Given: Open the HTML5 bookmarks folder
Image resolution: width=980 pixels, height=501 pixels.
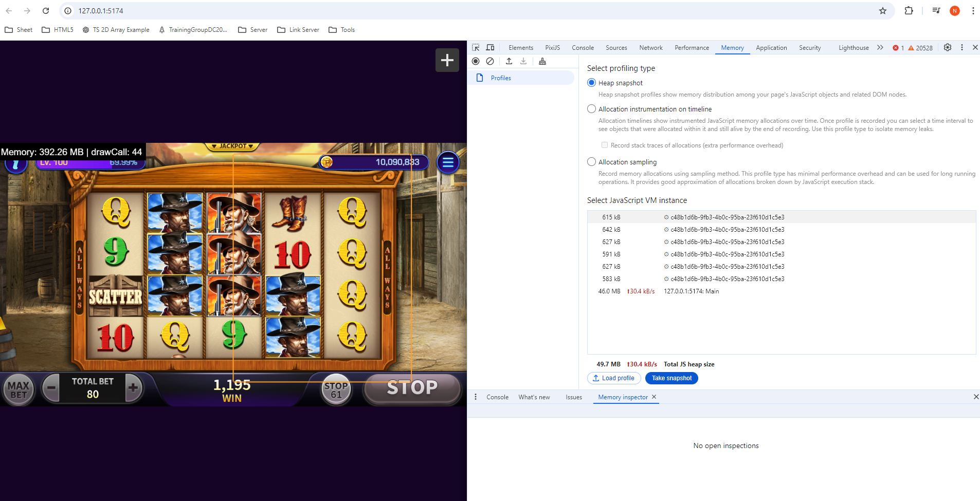Looking at the screenshot, I should click(58, 30).
